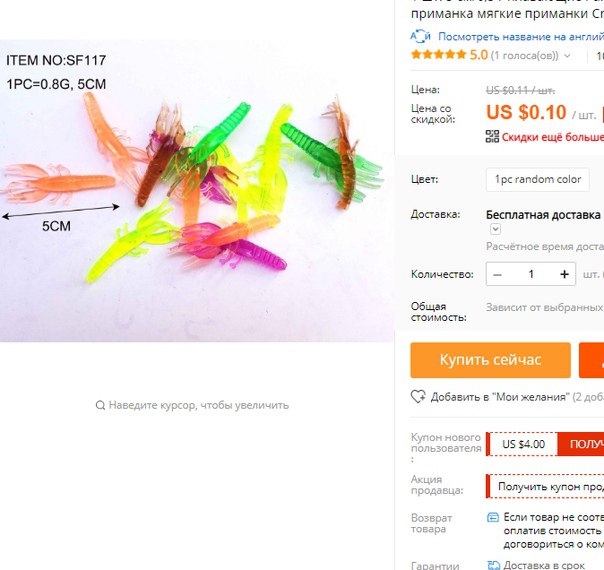Decrease quantity with the minus button
This screenshot has height=570, width=604.
coord(497,274)
